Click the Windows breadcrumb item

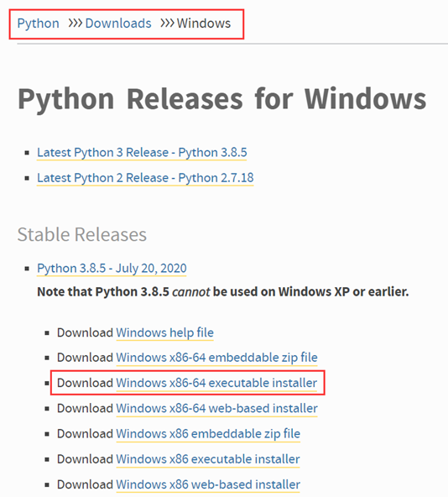[204, 24]
